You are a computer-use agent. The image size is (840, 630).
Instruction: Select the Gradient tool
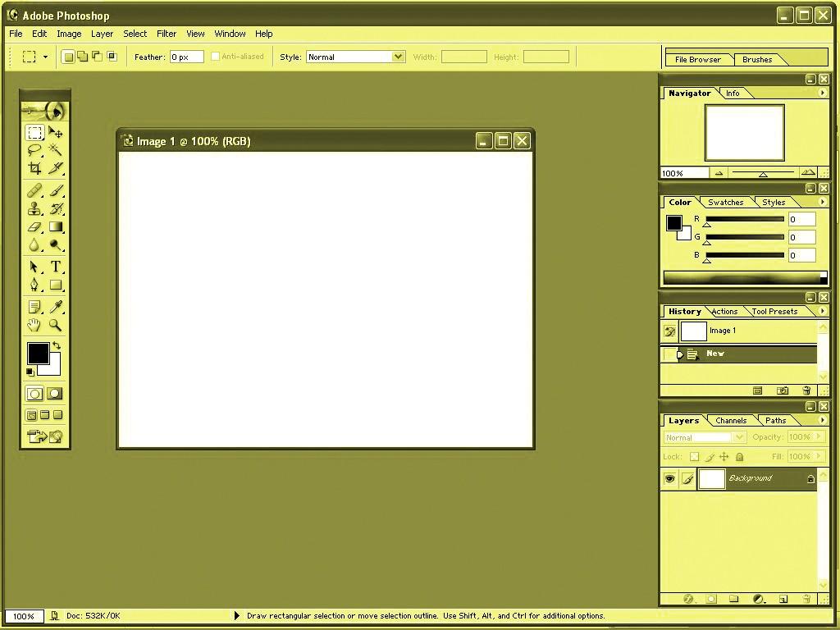[x=56, y=226]
